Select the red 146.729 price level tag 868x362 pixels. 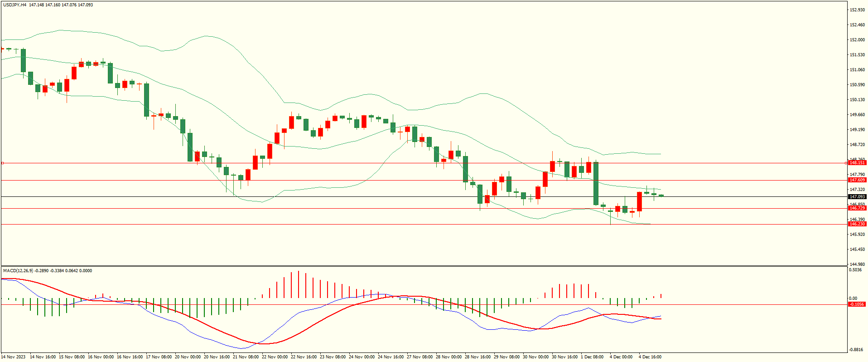click(857, 208)
